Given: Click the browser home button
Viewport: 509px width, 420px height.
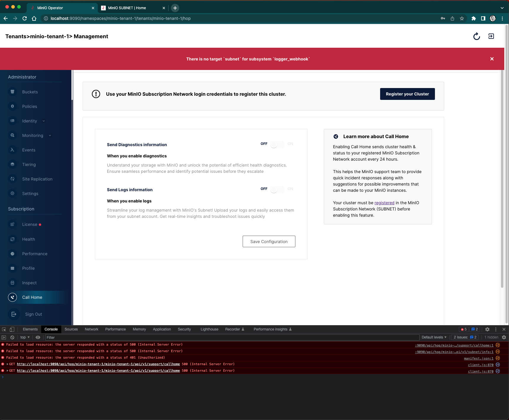Looking at the screenshot, I should coord(34,18).
